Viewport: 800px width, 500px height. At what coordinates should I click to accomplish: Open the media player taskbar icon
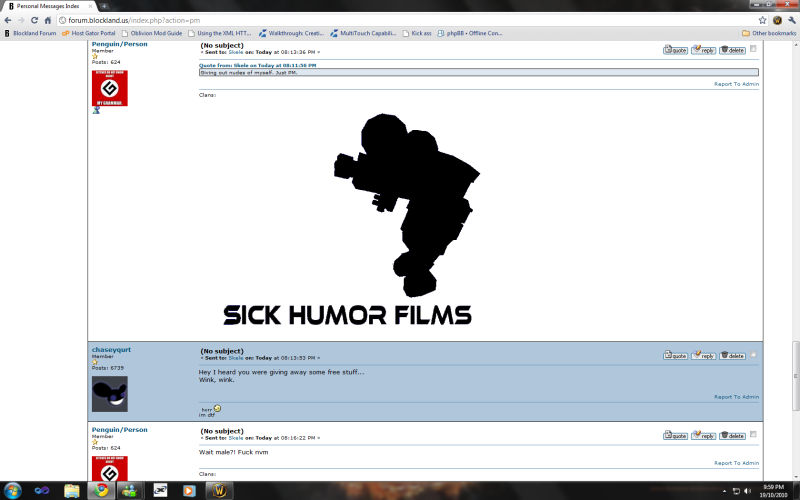coord(189,491)
